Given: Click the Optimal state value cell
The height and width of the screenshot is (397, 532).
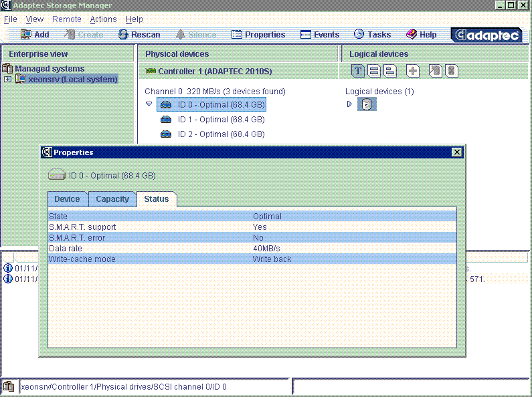Looking at the screenshot, I should (268, 216).
